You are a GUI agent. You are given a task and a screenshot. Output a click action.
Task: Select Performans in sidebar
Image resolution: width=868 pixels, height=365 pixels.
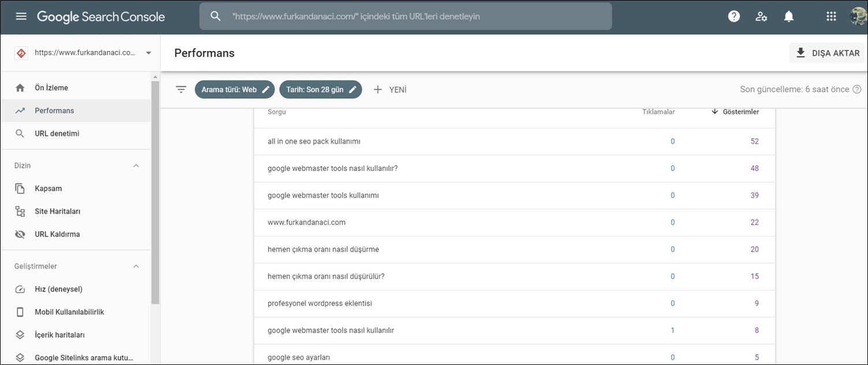pyautogui.click(x=75, y=110)
